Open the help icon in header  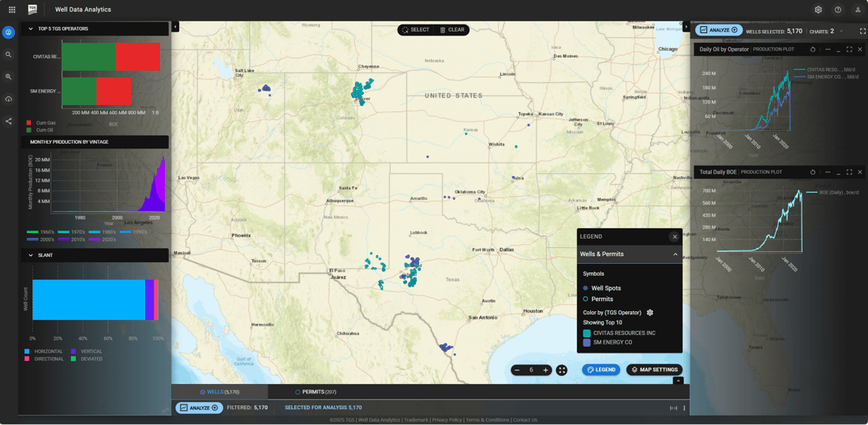[838, 9]
